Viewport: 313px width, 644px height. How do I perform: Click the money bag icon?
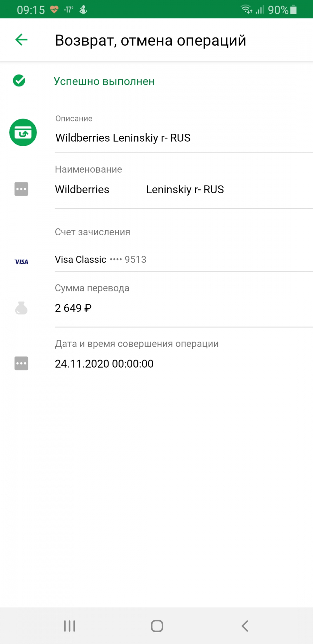tap(21, 308)
